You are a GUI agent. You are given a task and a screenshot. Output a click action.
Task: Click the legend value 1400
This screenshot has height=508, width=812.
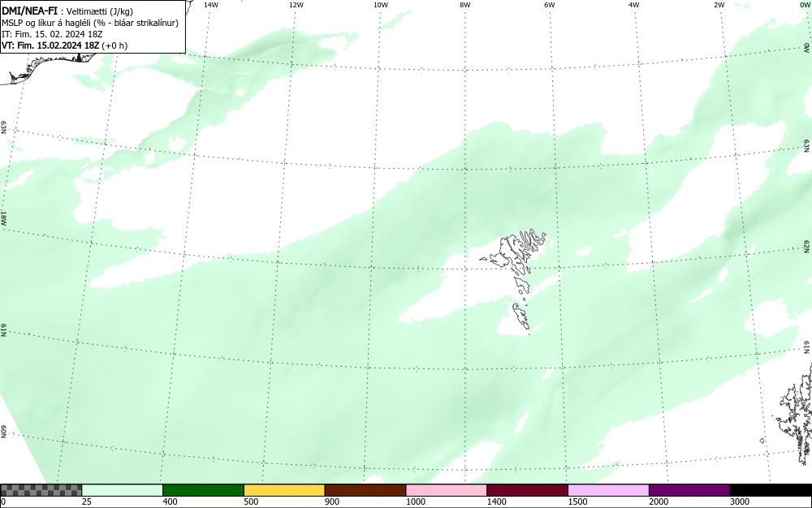(x=497, y=502)
